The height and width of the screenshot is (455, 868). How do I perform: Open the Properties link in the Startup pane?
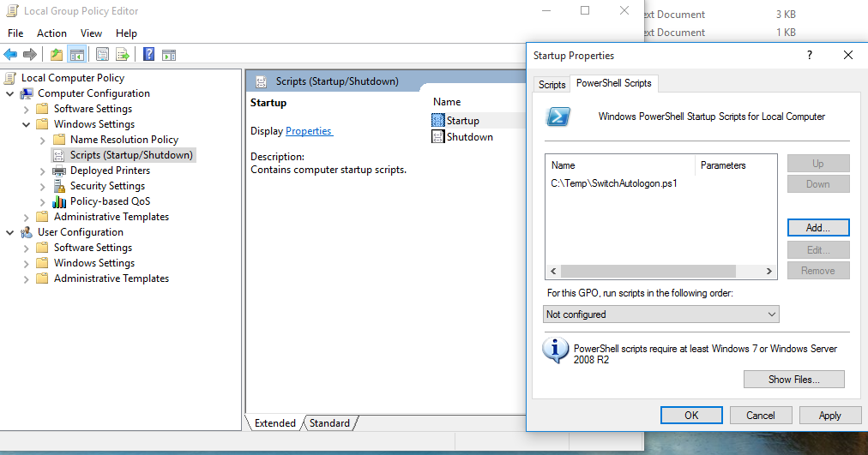(309, 131)
